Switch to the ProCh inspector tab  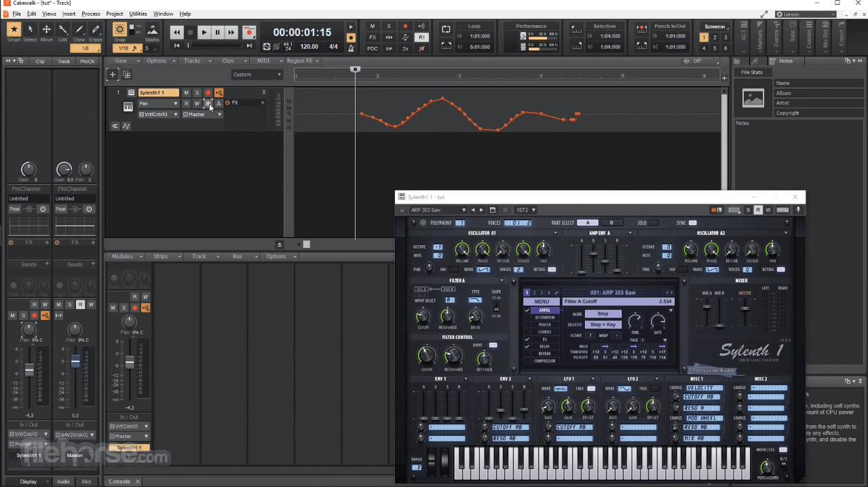[87, 61]
